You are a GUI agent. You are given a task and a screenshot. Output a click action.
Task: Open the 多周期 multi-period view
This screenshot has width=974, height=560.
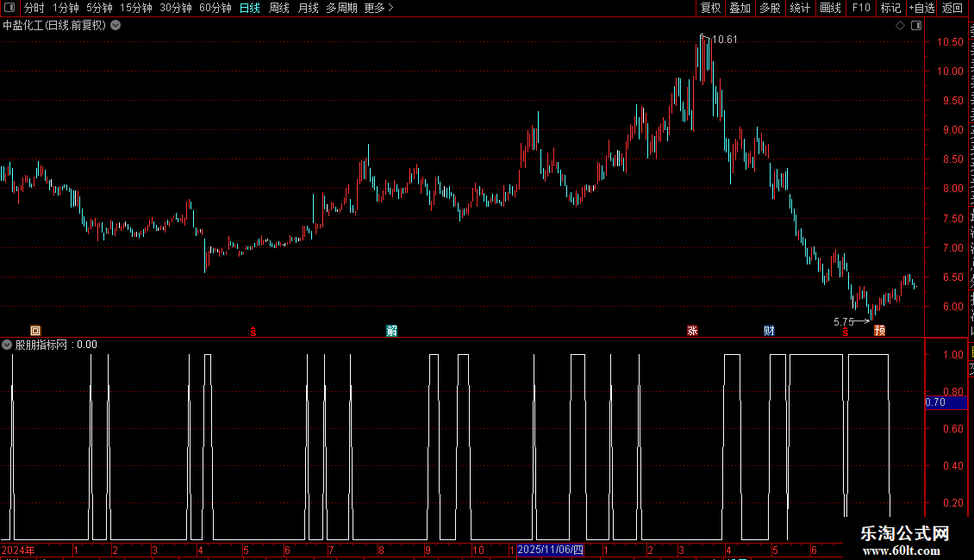(341, 8)
